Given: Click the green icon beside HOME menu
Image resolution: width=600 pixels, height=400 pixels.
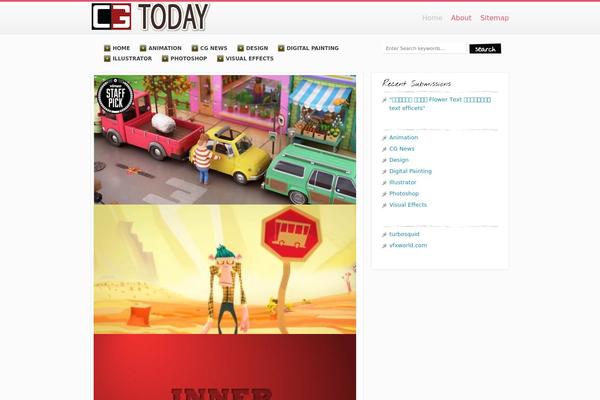Looking at the screenshot, I should tap(107, 48).
